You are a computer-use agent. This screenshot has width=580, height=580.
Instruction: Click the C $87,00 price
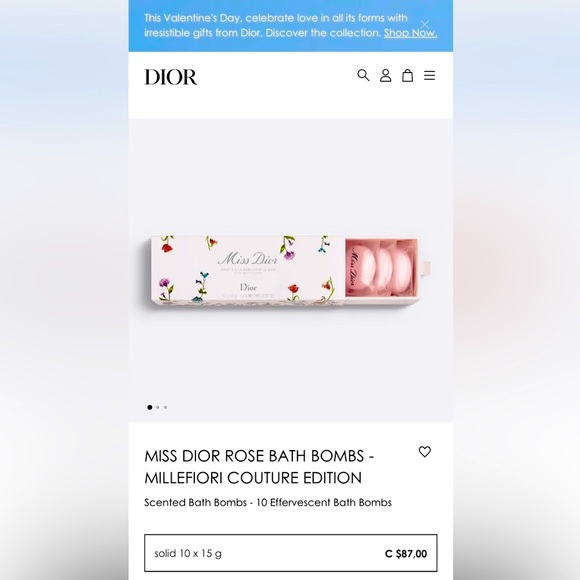[x=406, y=554]
